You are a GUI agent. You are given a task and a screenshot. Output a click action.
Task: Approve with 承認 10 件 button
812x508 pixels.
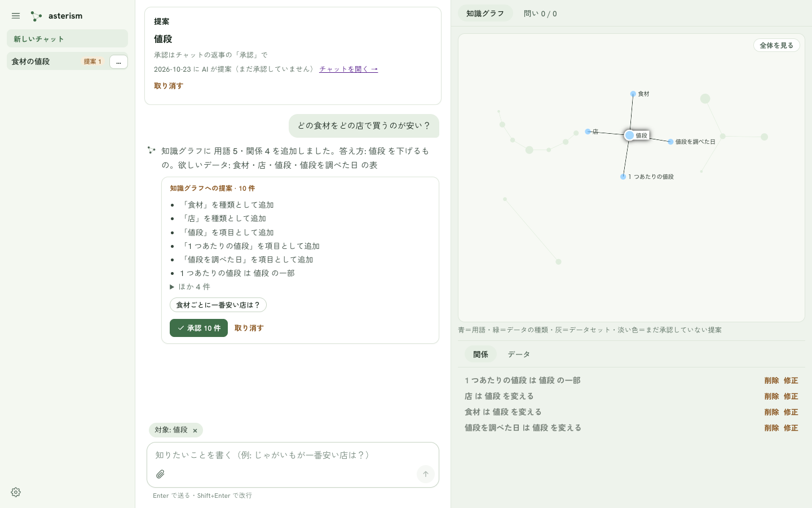[x=198, y=328]
